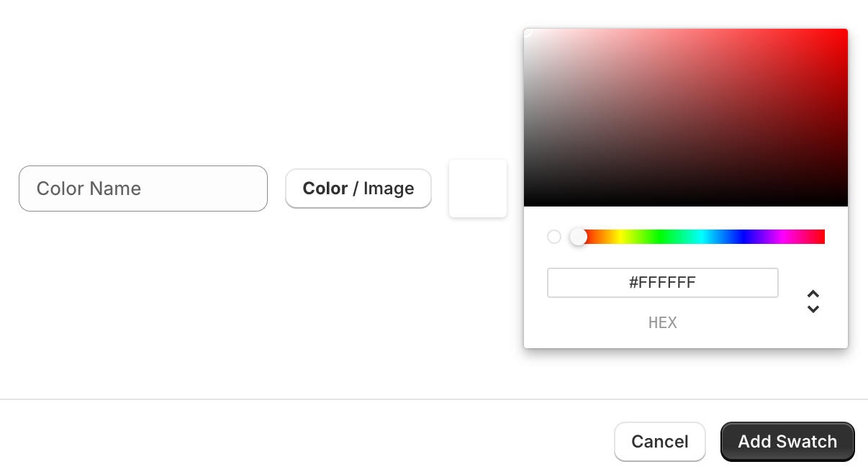The image size is (868, 472).
Task: Click the HEX label under the value field
Action: coord(662,322)
